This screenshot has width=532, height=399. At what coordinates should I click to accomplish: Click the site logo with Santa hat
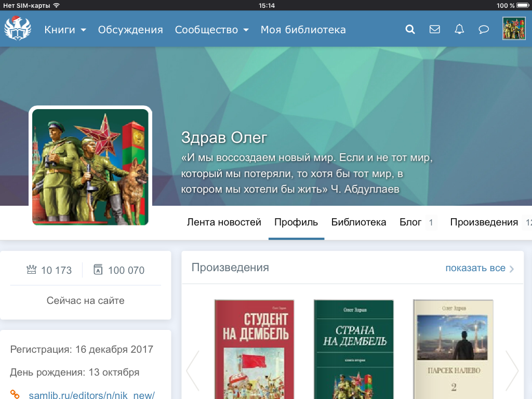click(18, 29)
